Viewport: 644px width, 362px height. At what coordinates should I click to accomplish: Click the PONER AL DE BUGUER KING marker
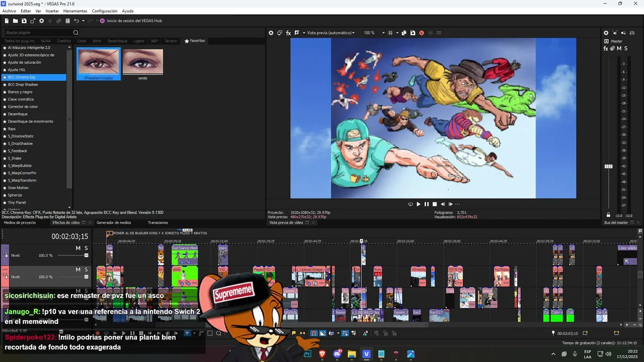(x=110, y=233)
